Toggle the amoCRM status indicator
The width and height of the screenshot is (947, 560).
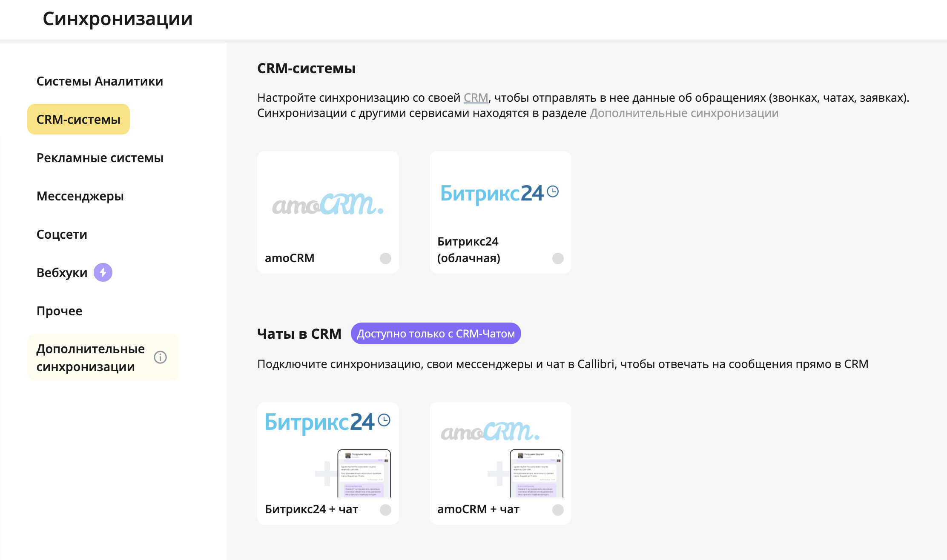[x=385, y=258]
